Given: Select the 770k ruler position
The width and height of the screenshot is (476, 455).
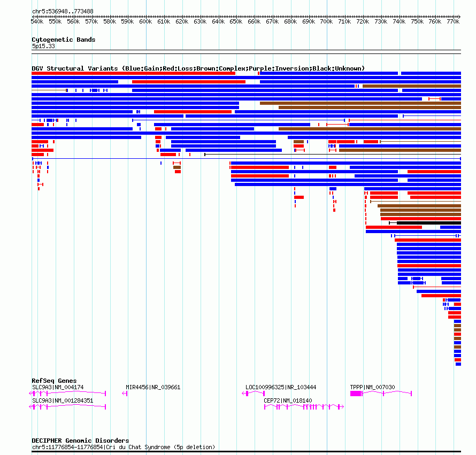Looking at the screenshot, I should (453, 21).
